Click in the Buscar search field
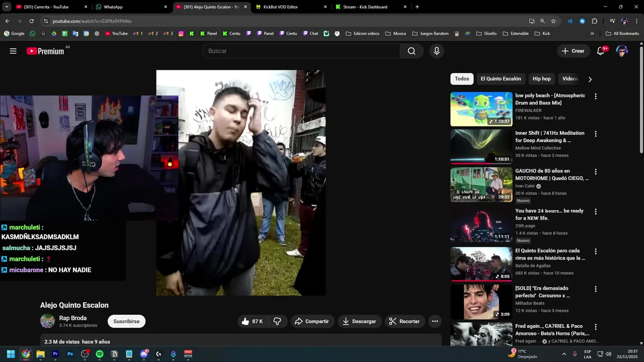The height and width of the screenshot is (362, 644). point(301,51)
